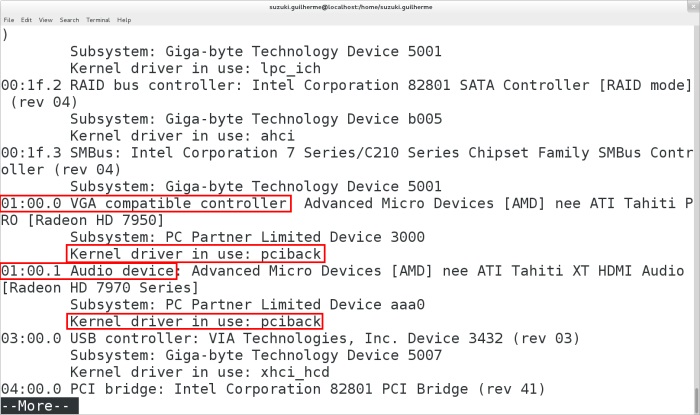Viewport: 700px width, 415px height.
Task: Click the '01:00.1 Audio device' highlighted text
Action: click(x=89, y=271)
